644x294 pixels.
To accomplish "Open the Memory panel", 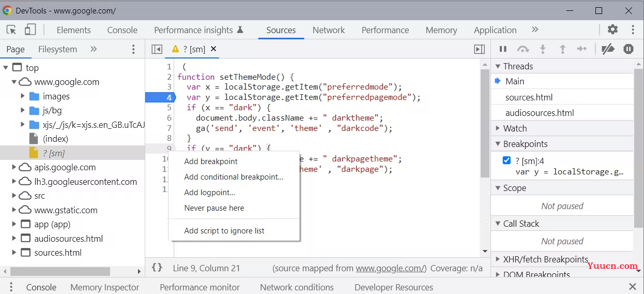I will point(441,30).
